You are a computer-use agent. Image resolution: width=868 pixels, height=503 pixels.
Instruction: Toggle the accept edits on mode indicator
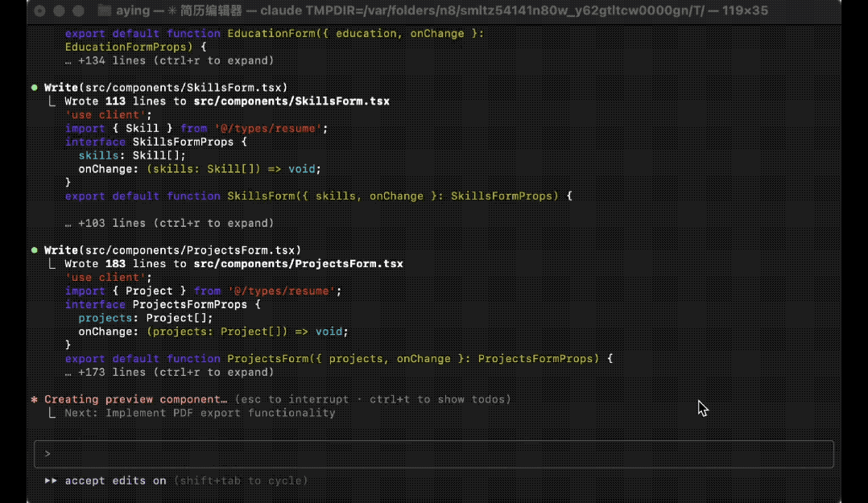click(115, 480)
